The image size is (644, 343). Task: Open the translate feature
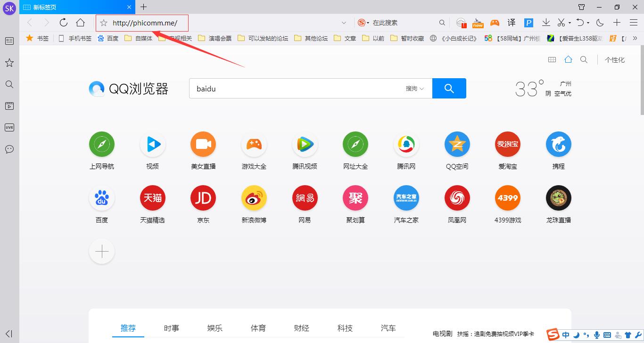(511, 22)
